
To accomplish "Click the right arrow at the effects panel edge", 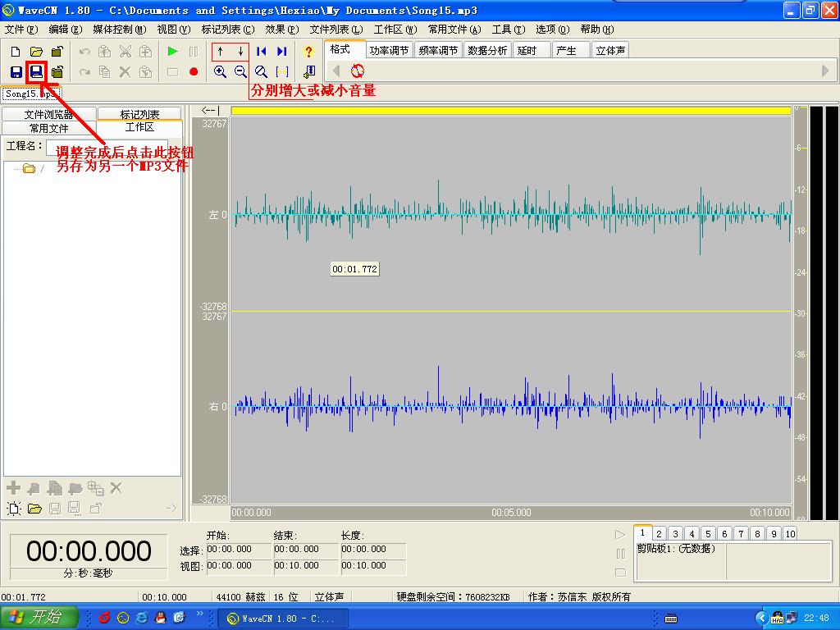I will [825, 71].
